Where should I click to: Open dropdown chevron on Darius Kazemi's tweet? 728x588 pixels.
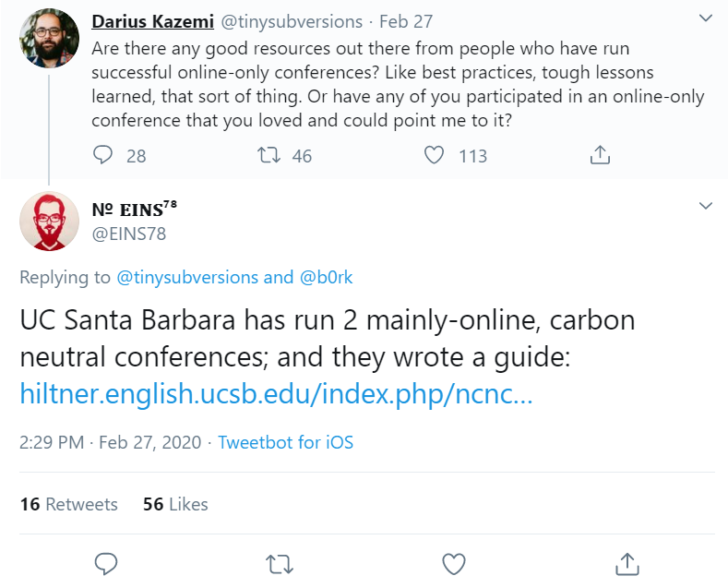(706, 18)
